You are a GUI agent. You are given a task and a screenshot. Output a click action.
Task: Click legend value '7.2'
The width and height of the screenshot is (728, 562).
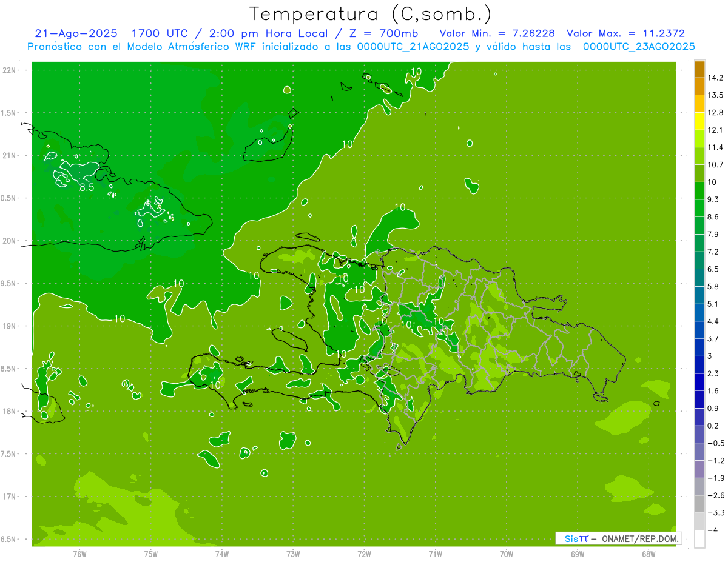point(713,251)
